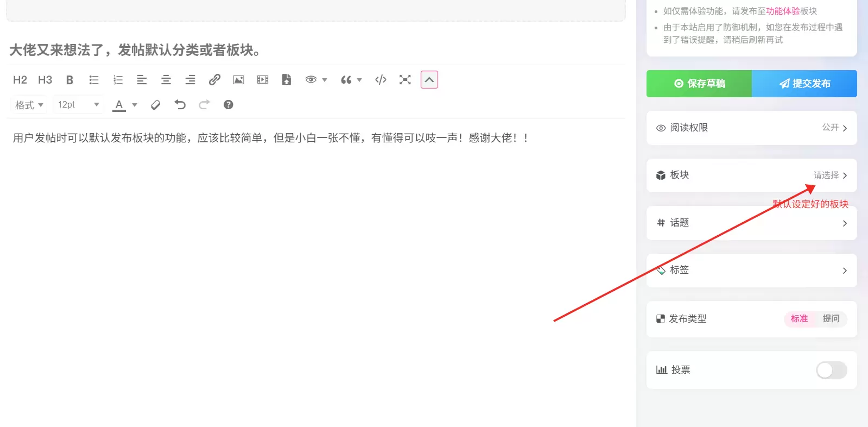
Task: Apply bold formatting in editor toolbar
Action: (x=69, y=80)
